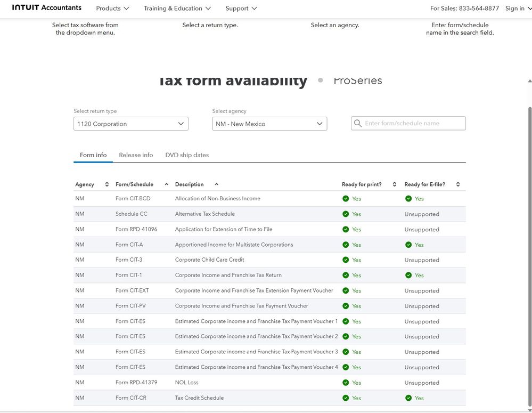Click green check for Form CIT-BCD e-file
The image size is (532, 413).
pyautogui.click(x=408, y=199)
